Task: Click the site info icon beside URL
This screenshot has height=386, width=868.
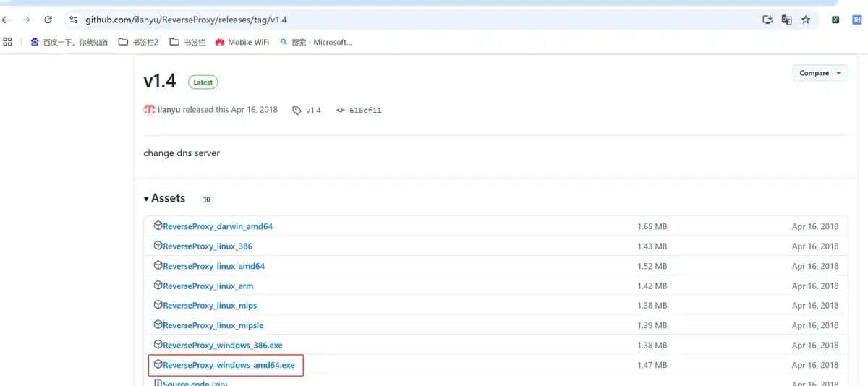Action: coord(74,20)
